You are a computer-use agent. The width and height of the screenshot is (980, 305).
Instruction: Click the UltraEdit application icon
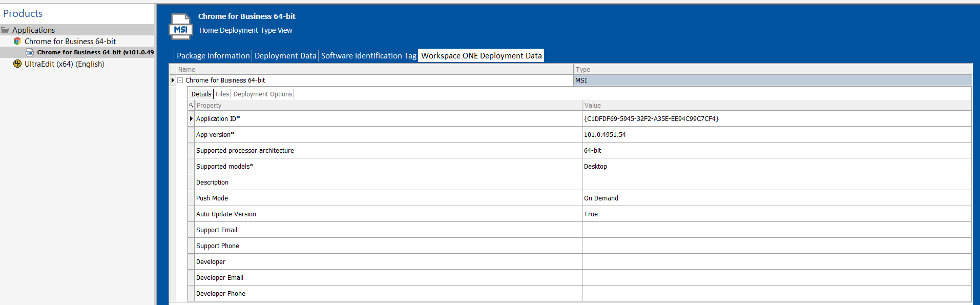pos(17,64)
